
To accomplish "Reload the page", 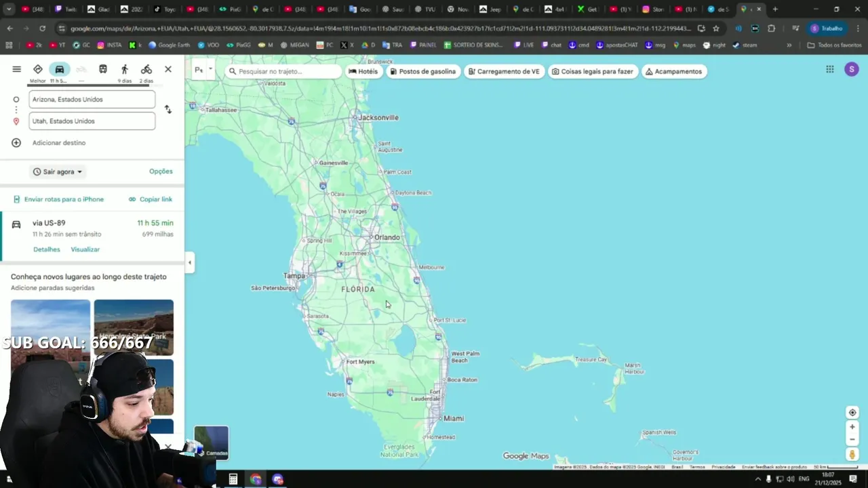I will [42, 28].
